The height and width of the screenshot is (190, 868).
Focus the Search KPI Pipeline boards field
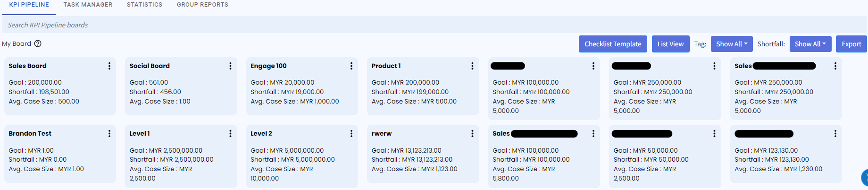pos(425,25)
